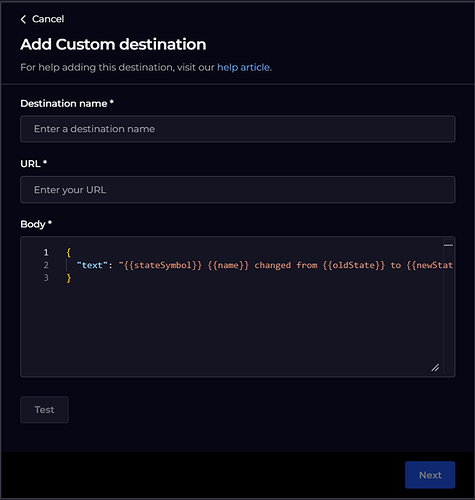The image size is (475, 500).
Task: Click into the Enter your URL field
Action: click(238, 190)
